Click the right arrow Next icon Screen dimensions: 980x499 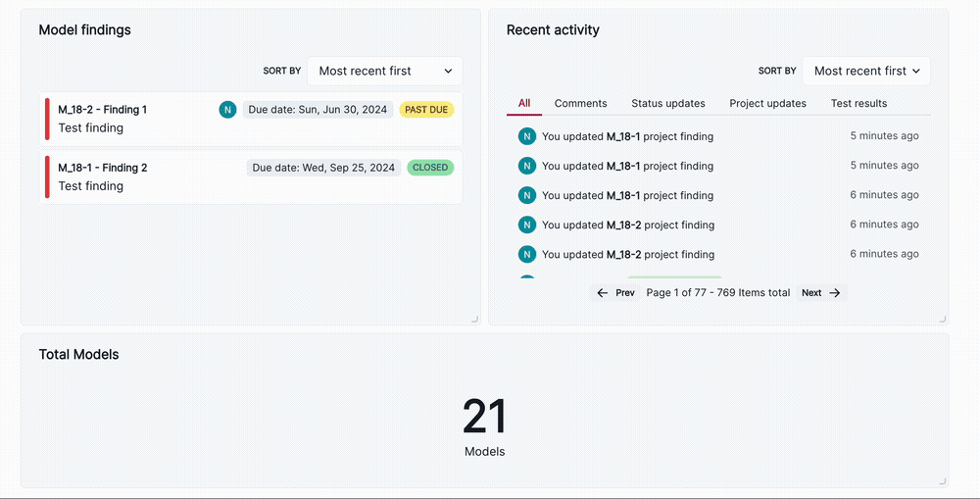point(835,293)
